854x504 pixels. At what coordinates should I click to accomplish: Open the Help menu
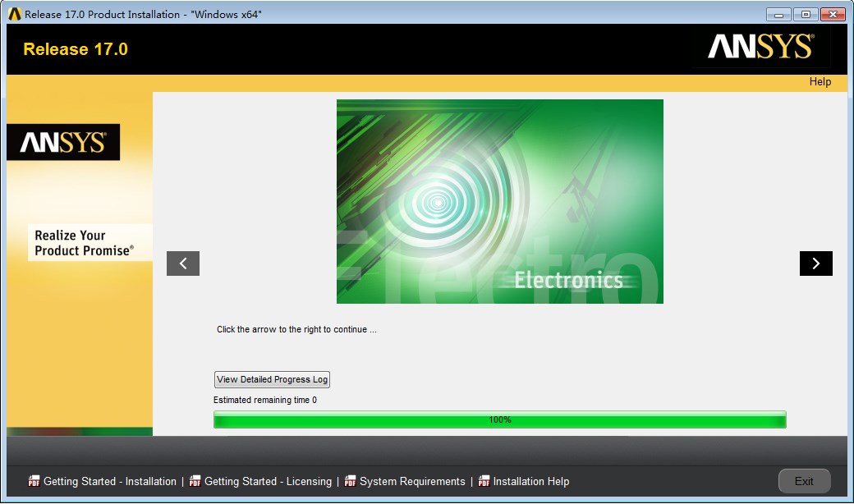(820, 82)
